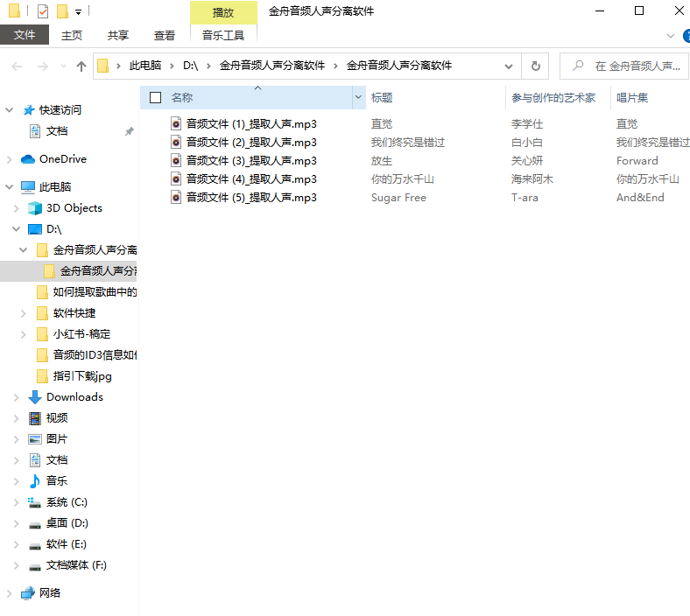The image size is (690, 616).
Task: Select the 播放 contextual tab
Action: tap(223, 13)
